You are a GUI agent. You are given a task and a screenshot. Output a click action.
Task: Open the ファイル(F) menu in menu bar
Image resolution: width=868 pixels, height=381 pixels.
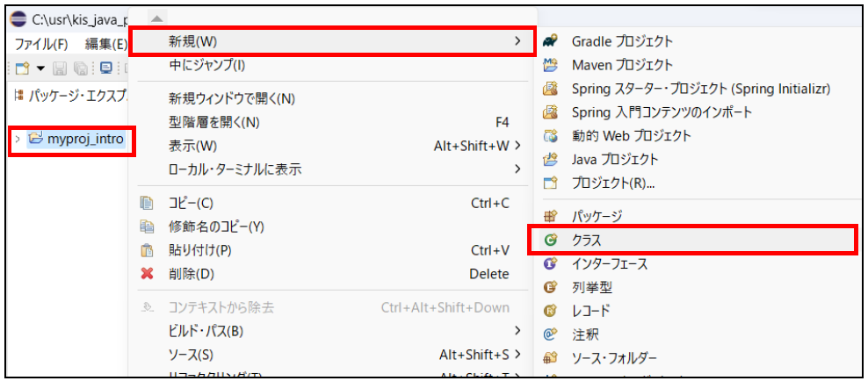(x=40, y=44)
